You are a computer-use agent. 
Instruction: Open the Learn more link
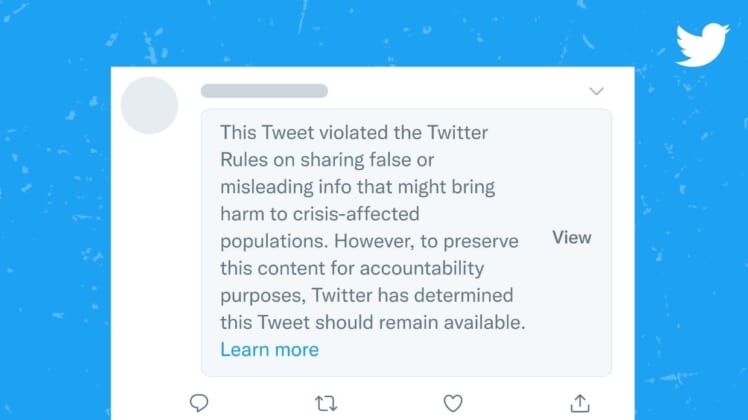point(270,350)
